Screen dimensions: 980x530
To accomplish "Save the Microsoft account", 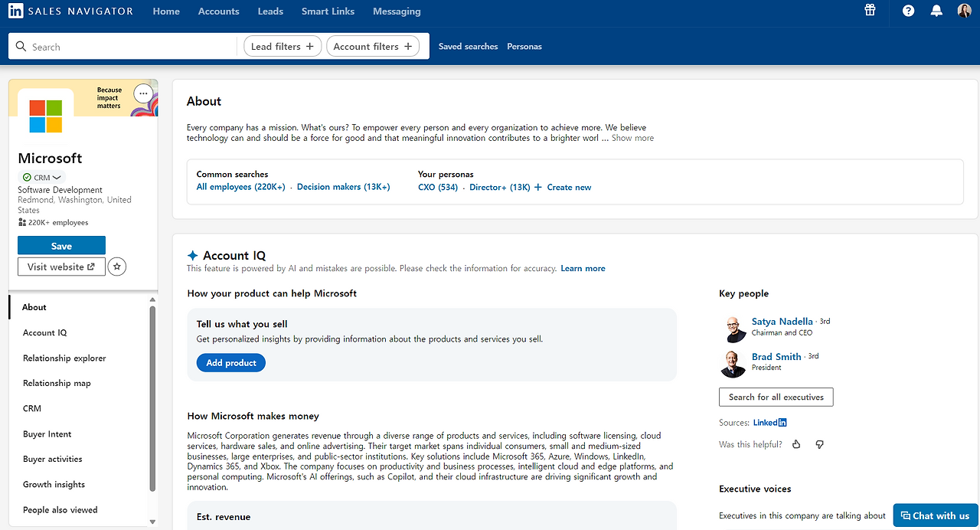I will point(61,245).
